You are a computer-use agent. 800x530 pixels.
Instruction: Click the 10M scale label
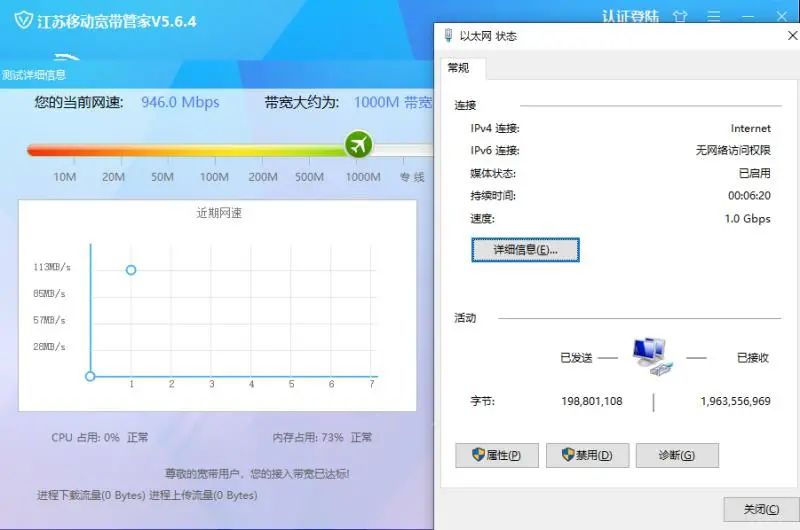click(65, 177)
